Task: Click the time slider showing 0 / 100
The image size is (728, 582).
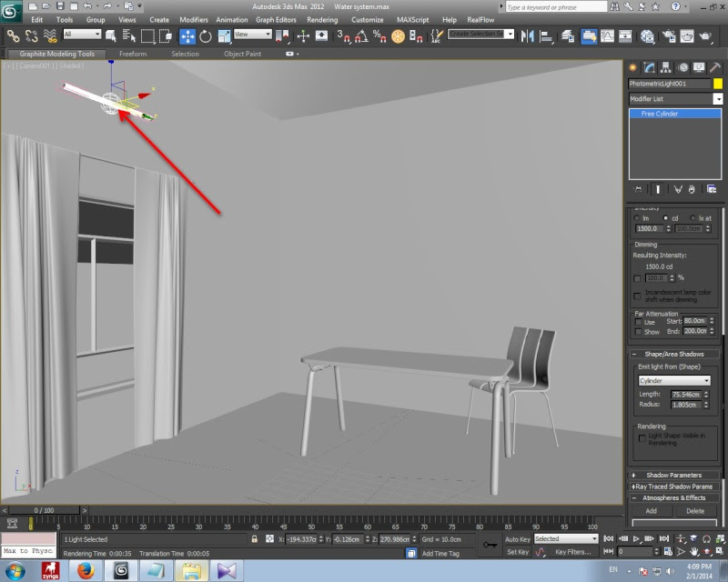Action: click(x=44, y=510)
